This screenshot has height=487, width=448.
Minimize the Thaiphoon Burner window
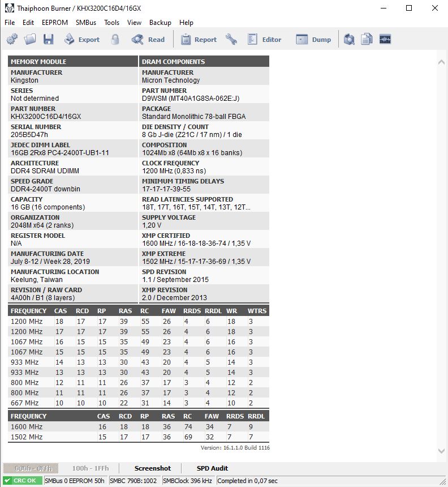click(384, 8)
